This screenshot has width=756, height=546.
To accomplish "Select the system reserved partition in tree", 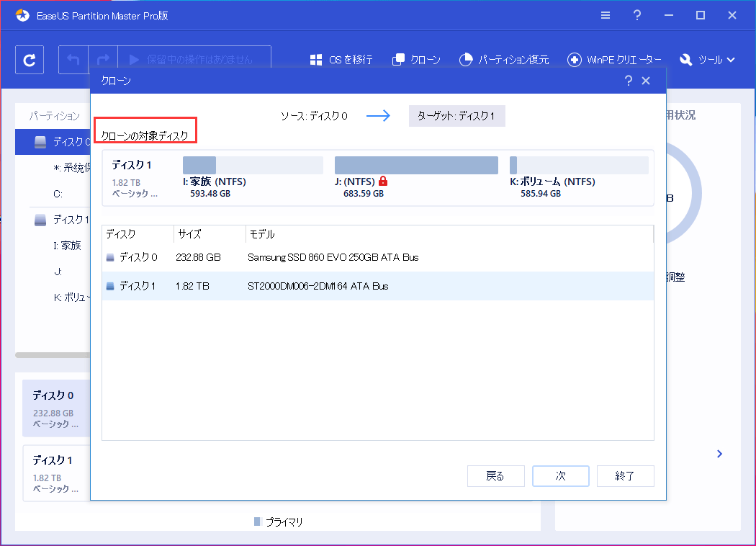I will 71,168.
